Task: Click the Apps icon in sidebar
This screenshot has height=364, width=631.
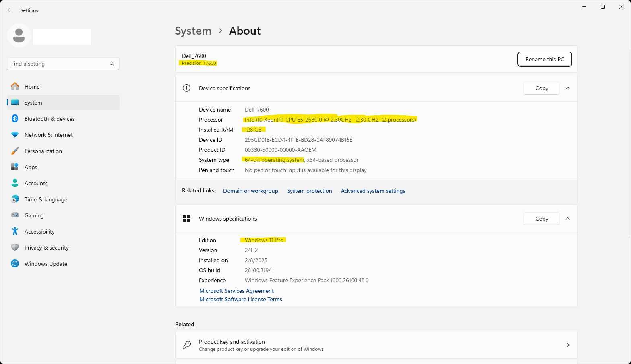Action: (15, 167)
